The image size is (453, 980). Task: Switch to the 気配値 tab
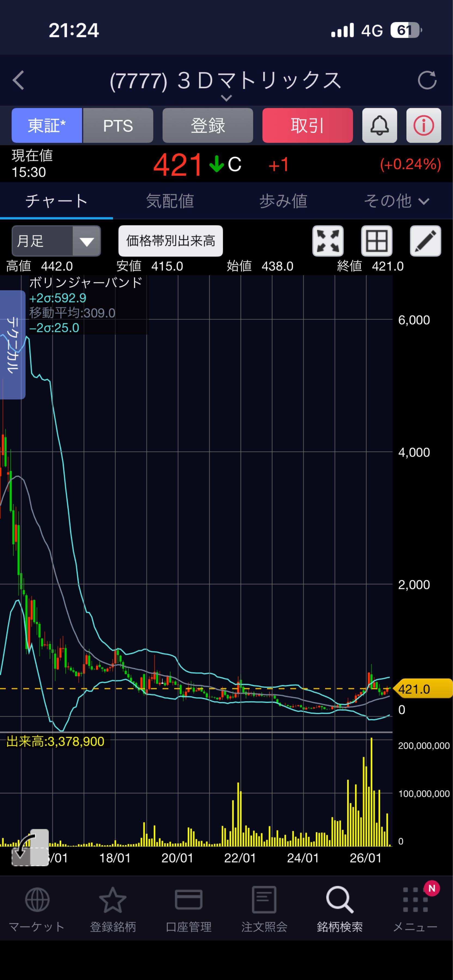pyautogui.click(x=170, y=201)
